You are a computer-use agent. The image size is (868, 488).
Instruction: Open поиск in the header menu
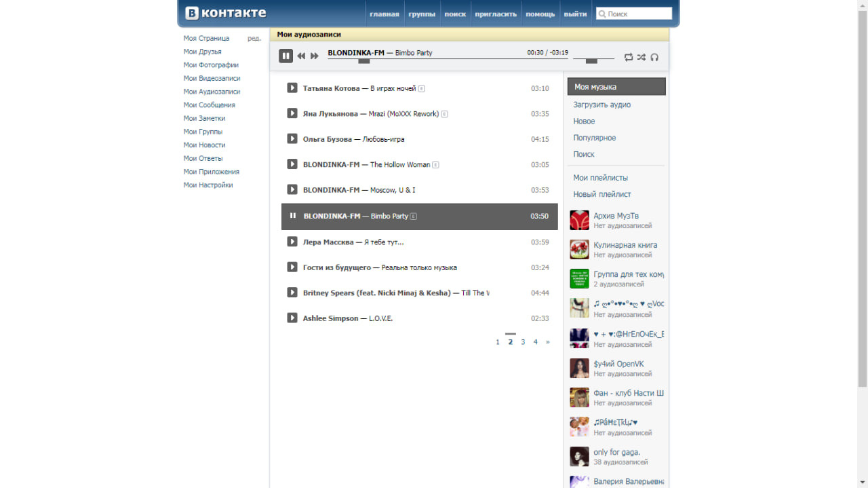pyautogui.click(x=455, y=14)
